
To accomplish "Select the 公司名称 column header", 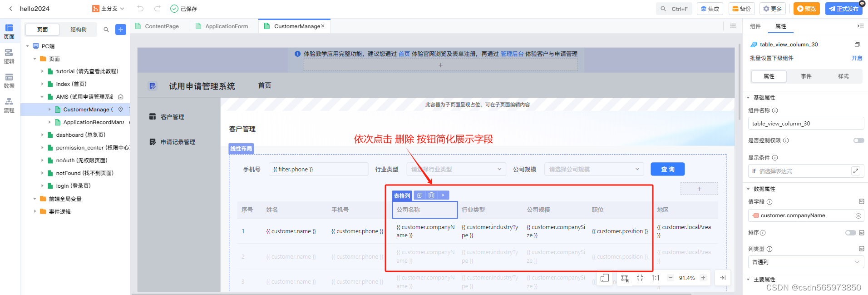I will pyautogui.click(x=424, y=210).
